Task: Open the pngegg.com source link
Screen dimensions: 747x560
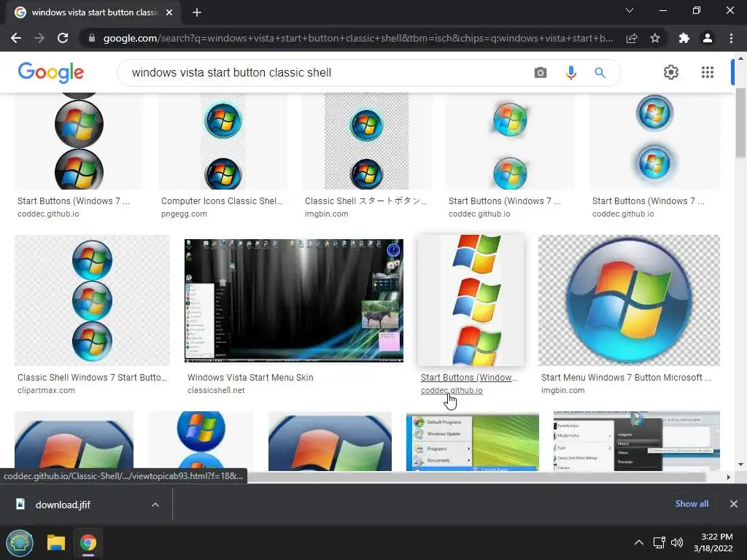Action: 184,214
